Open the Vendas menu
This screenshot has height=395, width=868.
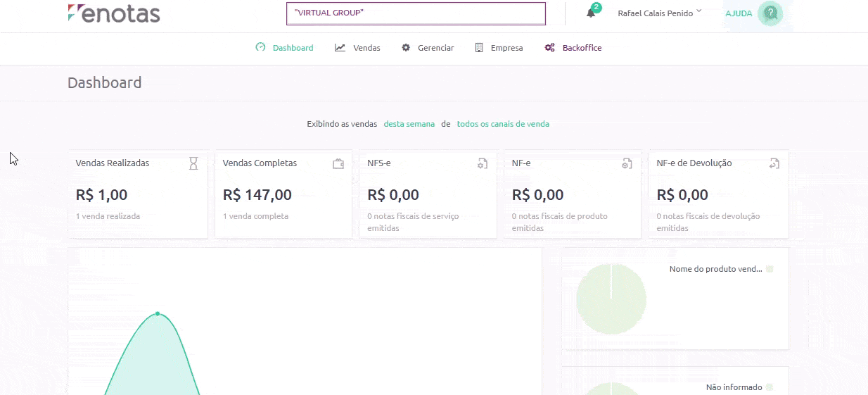click(358, 48)
